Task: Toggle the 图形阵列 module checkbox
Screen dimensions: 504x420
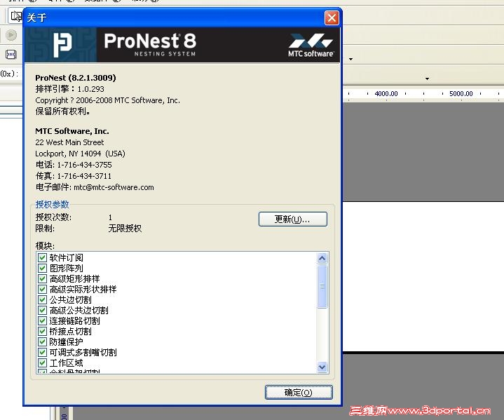Action: 42,269
